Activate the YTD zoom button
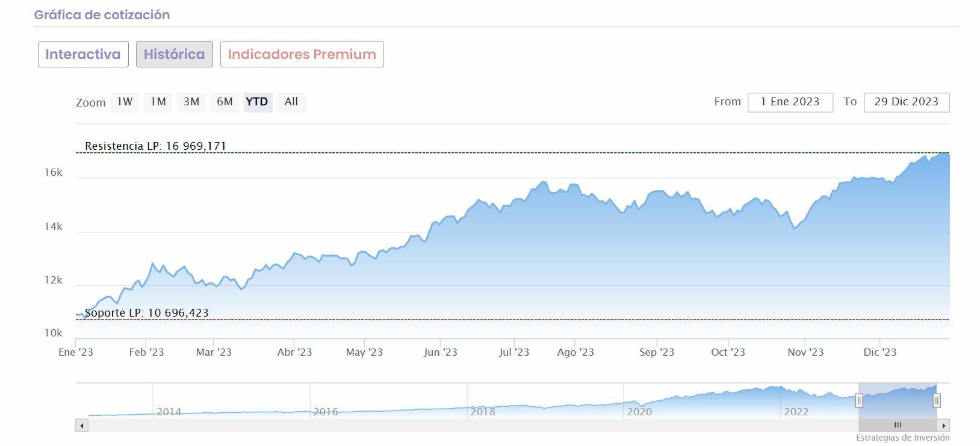This screenshot has width=980, height=446. pos(257,102)
